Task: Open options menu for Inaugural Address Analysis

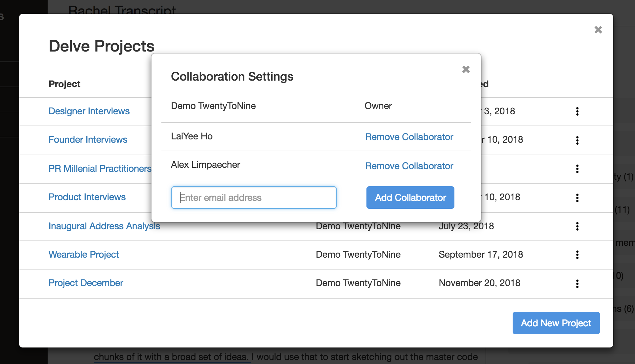Action: click(x=577, y=226)
